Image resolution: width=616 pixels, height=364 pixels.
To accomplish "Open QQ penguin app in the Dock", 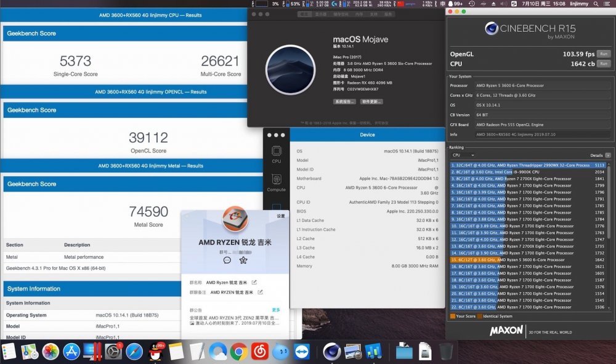I will coord(156,352).
